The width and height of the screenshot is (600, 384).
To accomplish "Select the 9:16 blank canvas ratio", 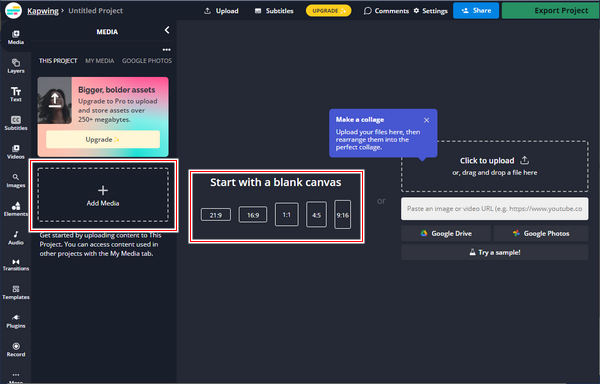I will click(342, 215).
